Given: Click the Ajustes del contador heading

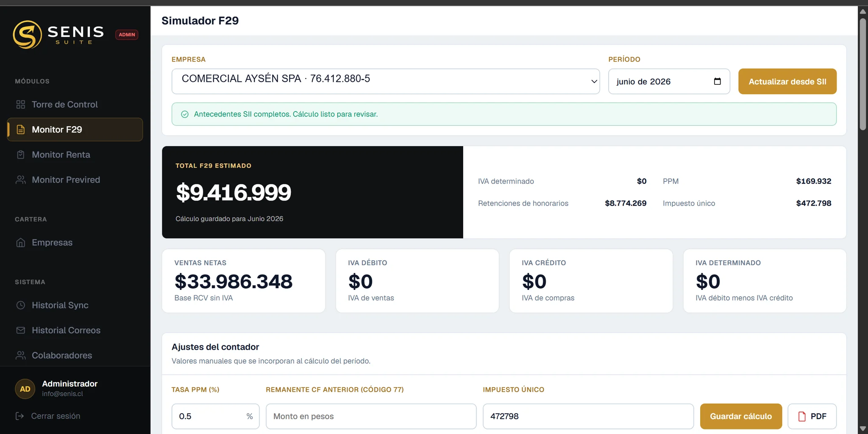Looking at the screenshot, I should coord(215,347).
